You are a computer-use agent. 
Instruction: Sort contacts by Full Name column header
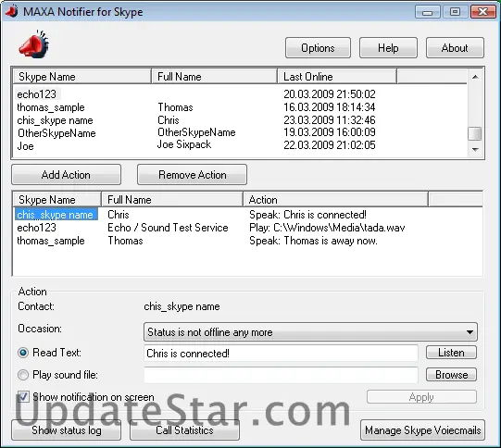[214, 77]
